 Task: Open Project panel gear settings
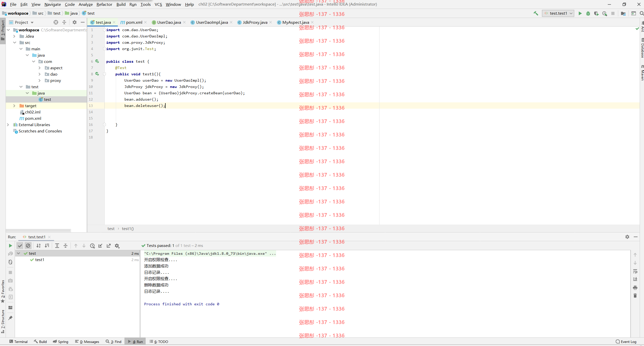[74, 22]
